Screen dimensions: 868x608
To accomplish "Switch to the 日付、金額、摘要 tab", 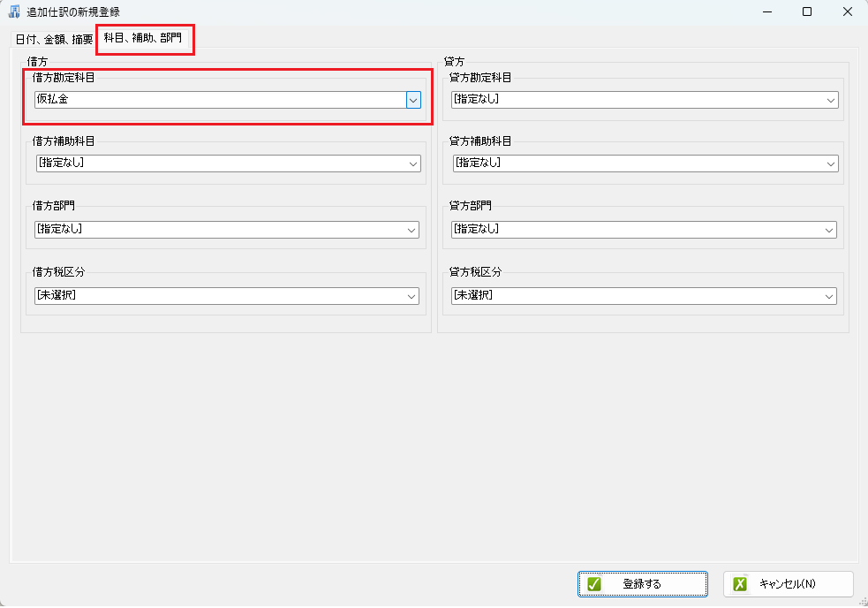I will point(54,40).
